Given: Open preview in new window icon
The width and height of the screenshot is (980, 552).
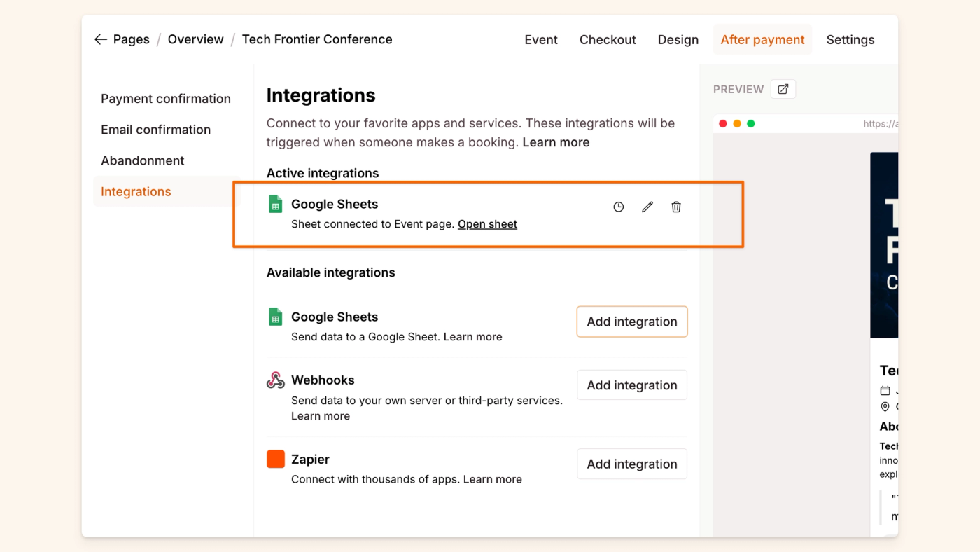Looking at the screenshot, I should [783, 89].
